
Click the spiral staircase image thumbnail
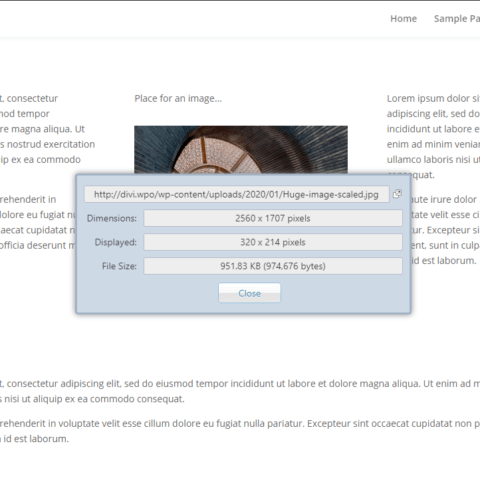(241, 150)
